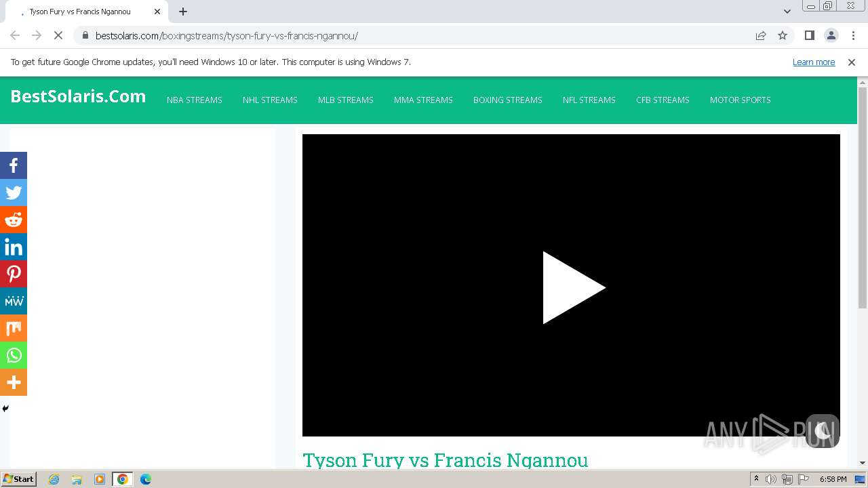Share page via LinkedIn sidebar icon
Screen dimensions: 868x488
pyautogui.click(x=14, y=247)
